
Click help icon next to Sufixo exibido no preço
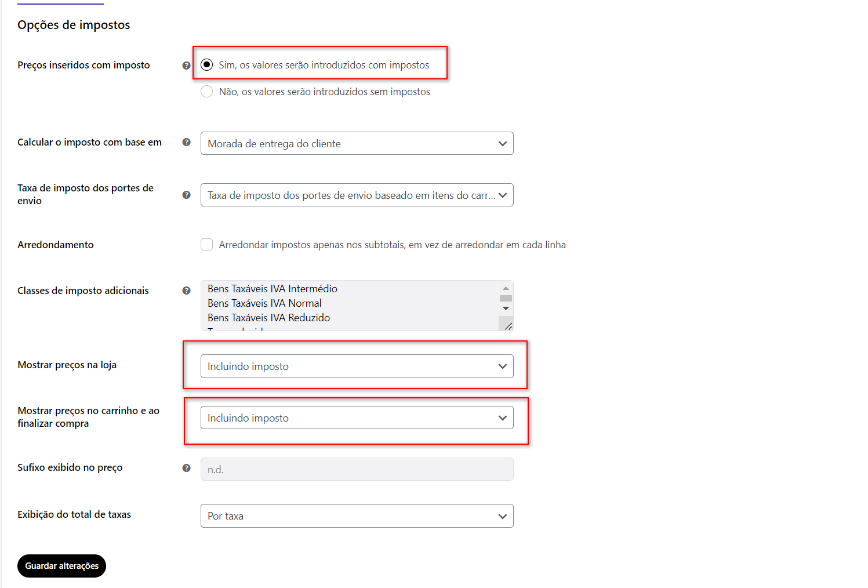pos(186,468)
